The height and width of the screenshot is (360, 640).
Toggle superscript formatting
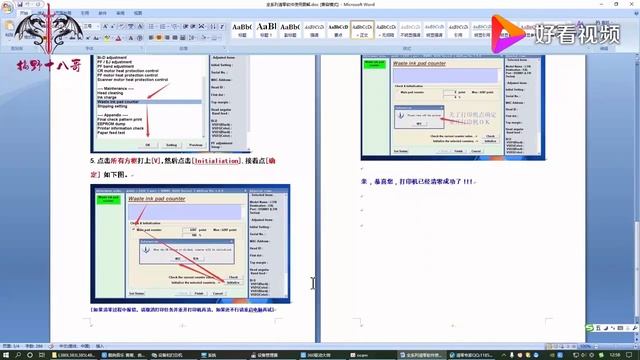click(88, 38)
